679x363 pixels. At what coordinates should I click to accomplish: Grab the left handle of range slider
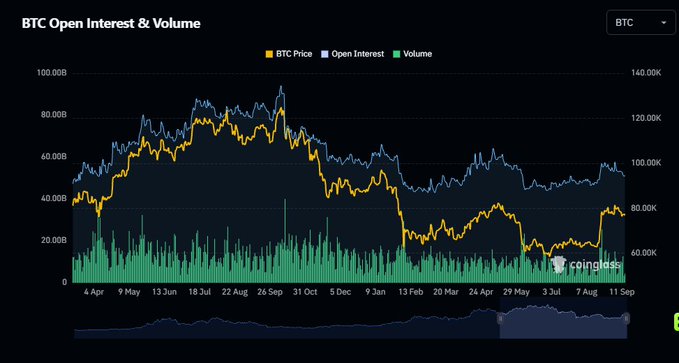500,319
